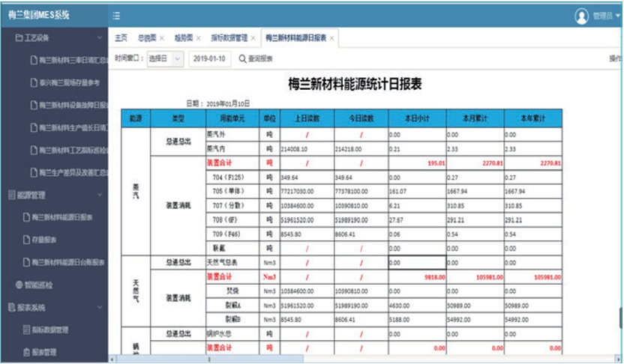
Task: Switch to the 指标数据管理 tab
Action: (x=229, y=37)
